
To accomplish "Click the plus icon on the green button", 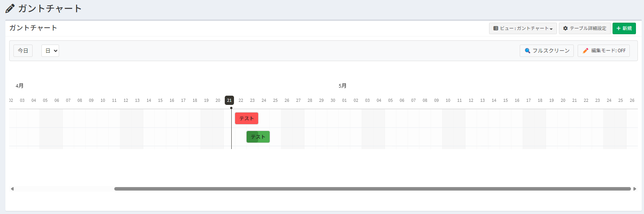I will coord(618,28).
